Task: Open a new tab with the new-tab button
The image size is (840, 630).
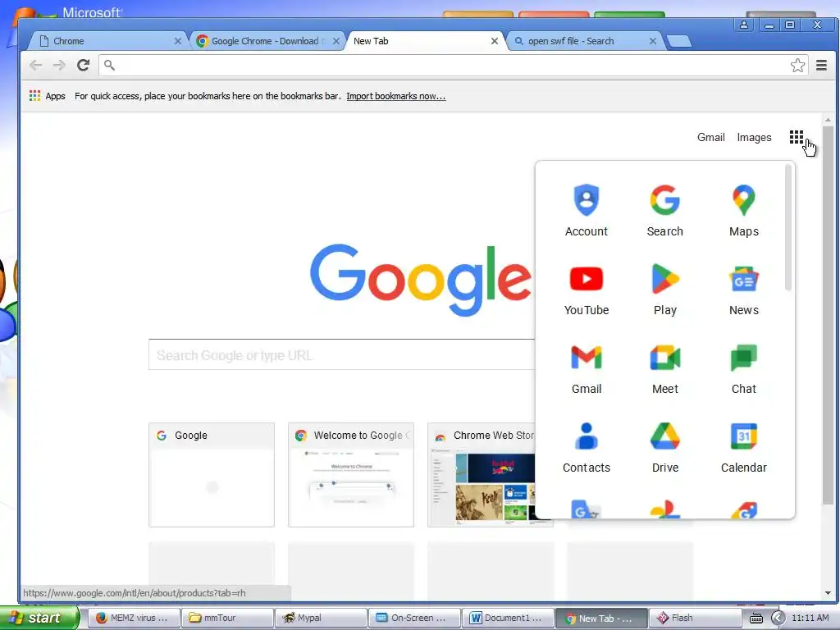Action: click(x=678, y=41)
